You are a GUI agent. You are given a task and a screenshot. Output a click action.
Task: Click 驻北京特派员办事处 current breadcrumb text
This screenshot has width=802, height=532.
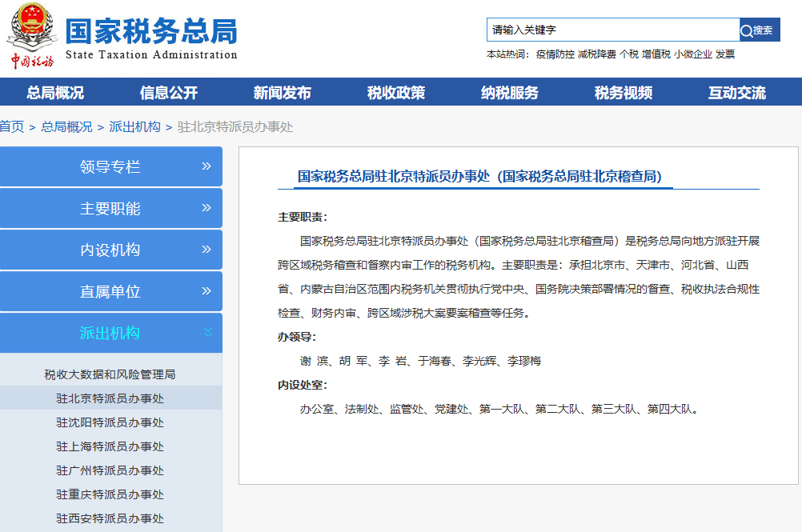pos(235,126)
